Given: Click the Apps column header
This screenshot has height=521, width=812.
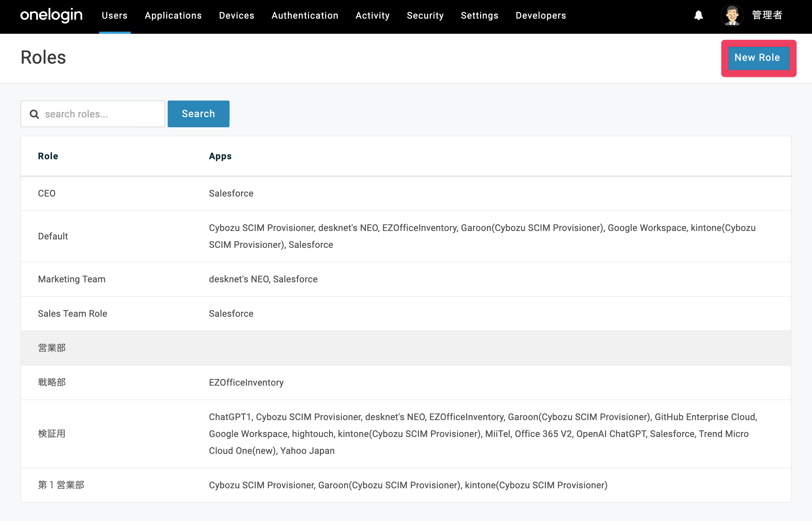Looking at the screenshot, I should tap(220, 156).
